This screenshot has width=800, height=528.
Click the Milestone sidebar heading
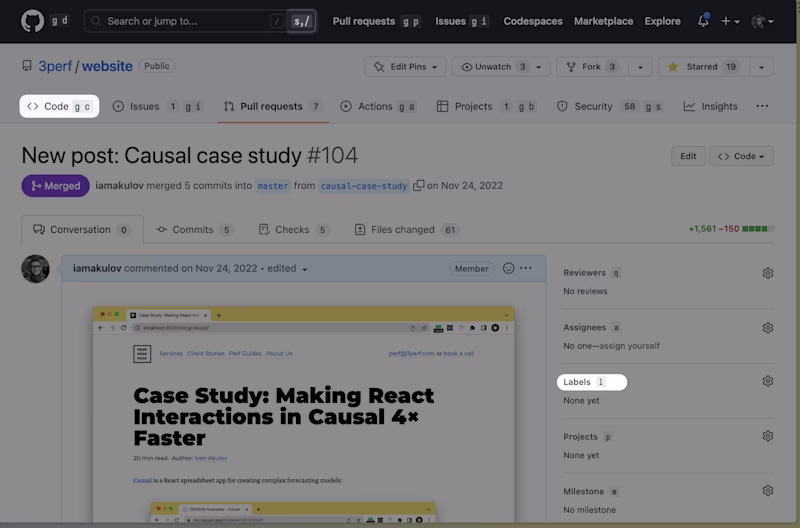coord(584,491)
